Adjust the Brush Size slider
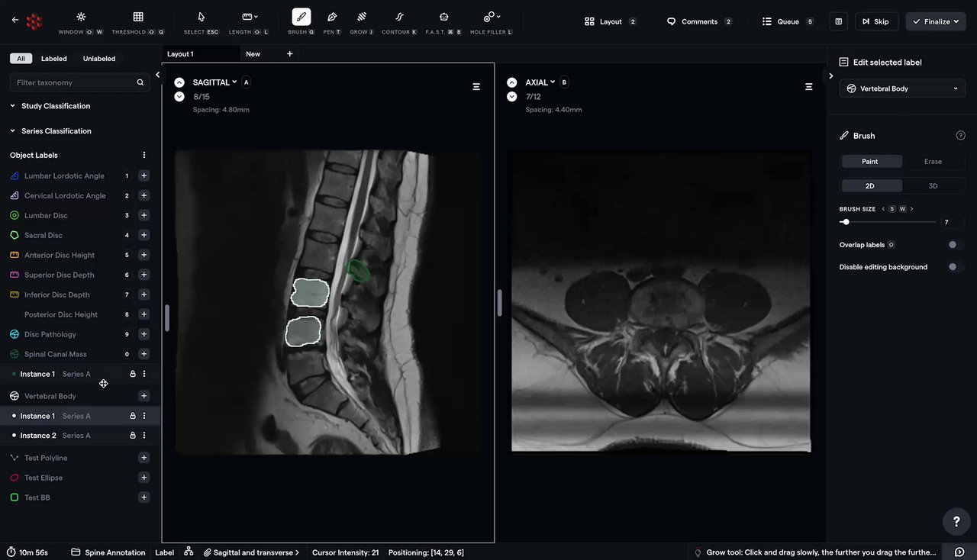This screenshot has width=977, height=560. click(888, 222)
